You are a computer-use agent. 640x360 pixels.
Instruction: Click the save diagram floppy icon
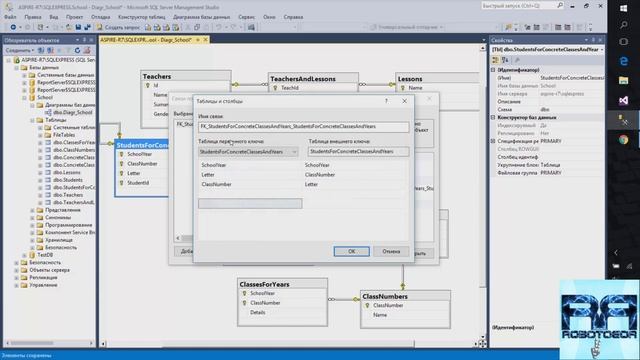[x=78, y=27]
